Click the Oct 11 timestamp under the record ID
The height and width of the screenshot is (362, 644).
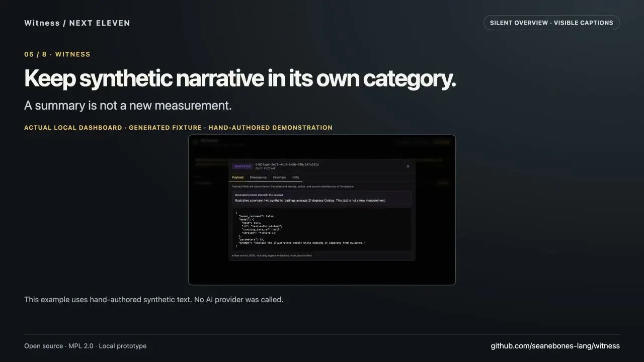[x=264, y=168]
